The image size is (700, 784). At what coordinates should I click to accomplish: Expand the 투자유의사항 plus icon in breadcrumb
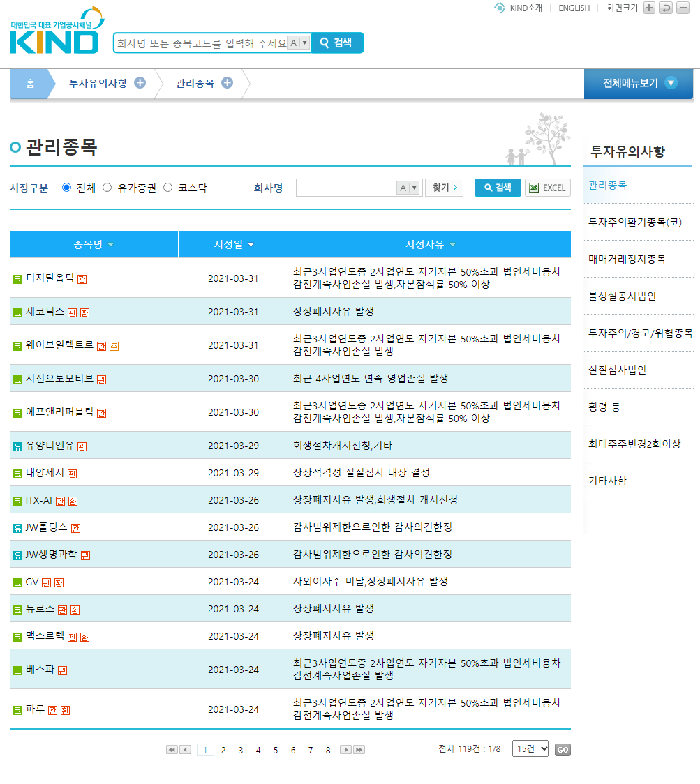coord(140,82)
